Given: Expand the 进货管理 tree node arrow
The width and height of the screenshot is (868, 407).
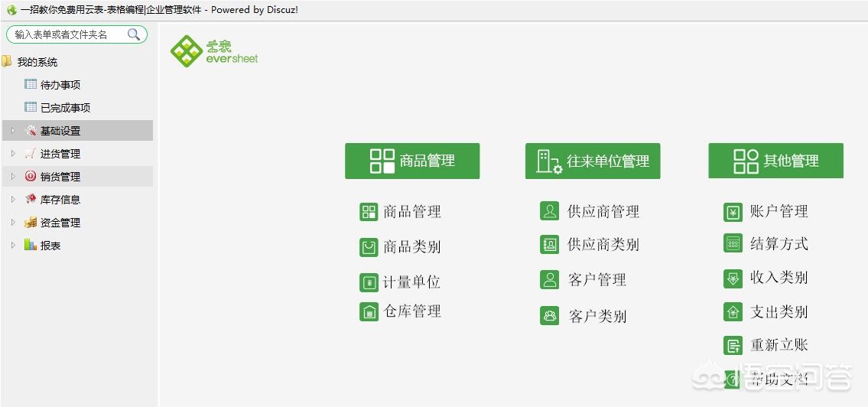Looking at the screenshot, I should click(x=13, y=153).
